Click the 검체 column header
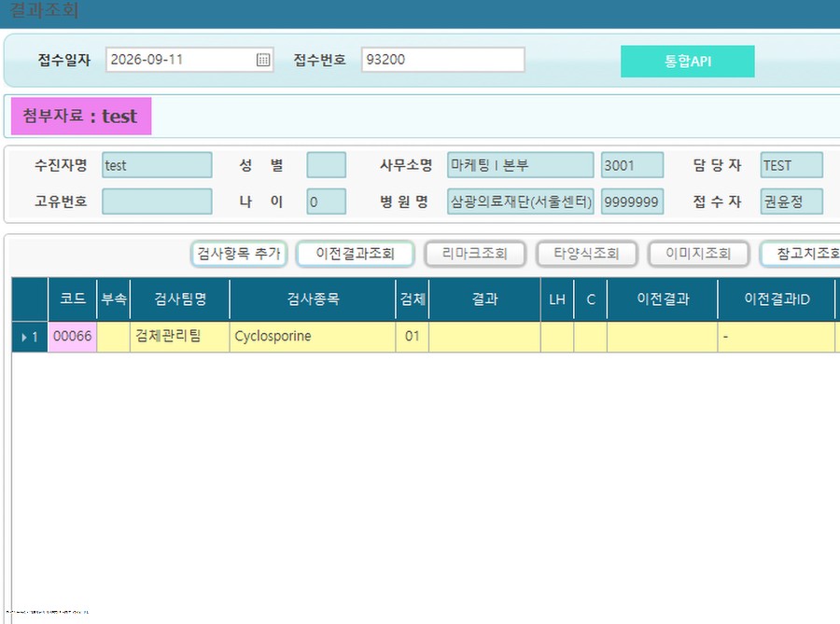The height and width of the screenshot is (624, 840). point(413,298)
